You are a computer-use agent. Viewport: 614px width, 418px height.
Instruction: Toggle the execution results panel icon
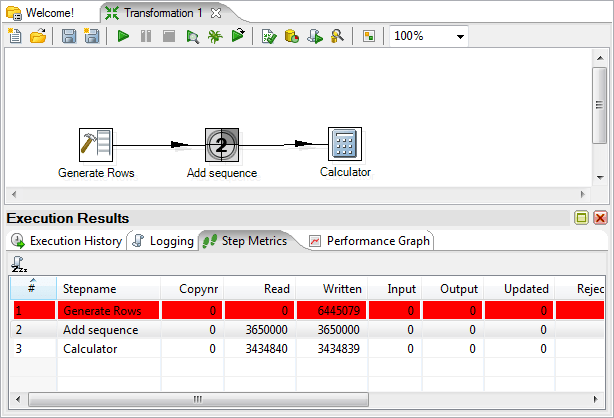[x=369, y=36]
